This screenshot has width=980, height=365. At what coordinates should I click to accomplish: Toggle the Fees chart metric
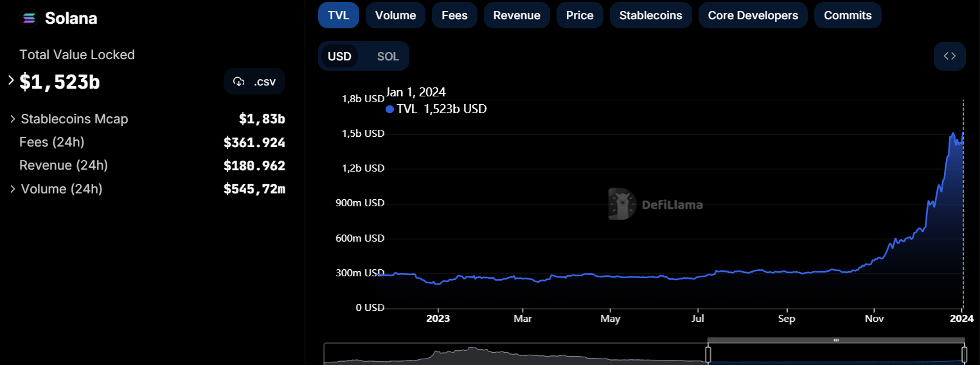454,15
